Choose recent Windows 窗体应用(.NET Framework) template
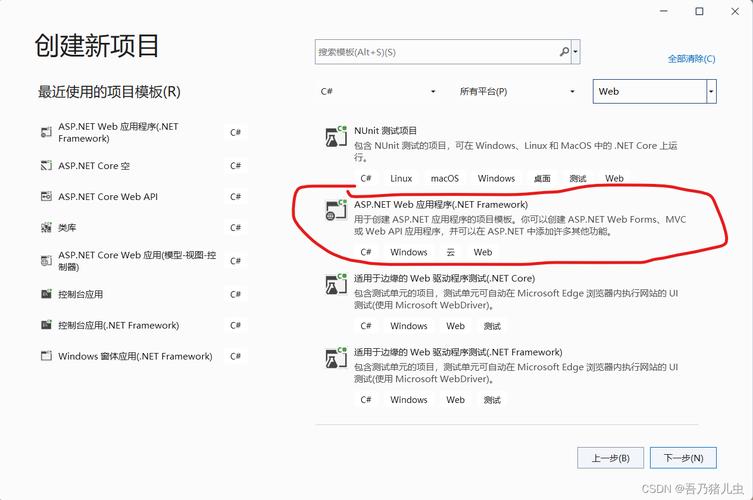753x500 pixels. pos(143,356)
